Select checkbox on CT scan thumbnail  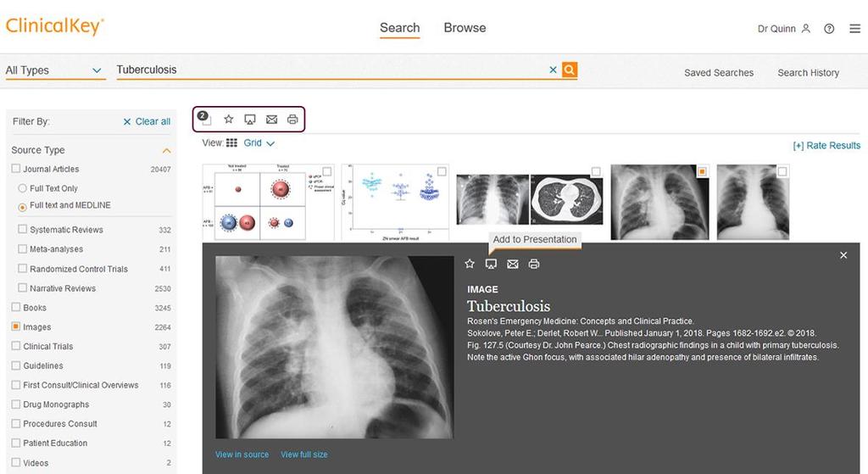click(596, 171)
